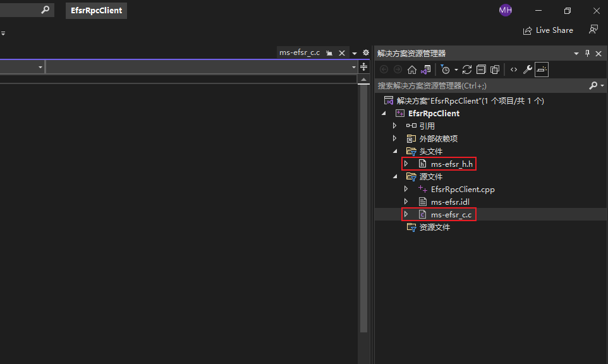Select ms-efsr_h.h header file
Image resolution: width=608 pixels, height=364 pixels.
pyautogui.click(x=452, y=164)
